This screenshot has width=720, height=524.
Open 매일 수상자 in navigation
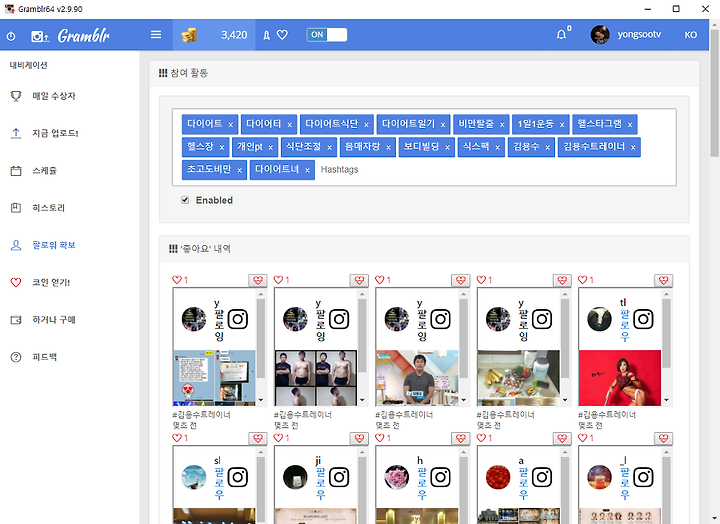54,96
